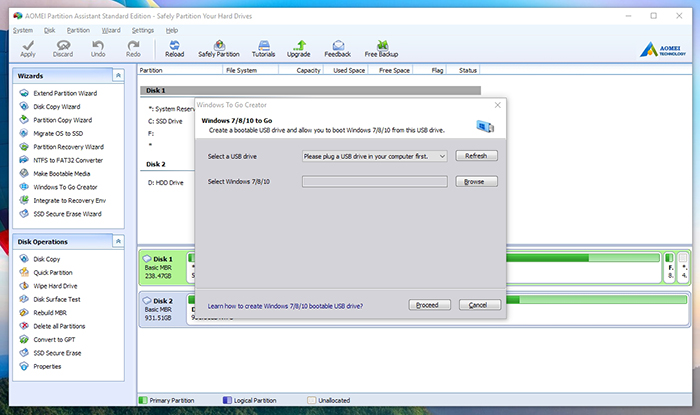Open Windows To Go Creator wizard
The width and height of the screenshot is (700, 415).
(x=65, y=187)
